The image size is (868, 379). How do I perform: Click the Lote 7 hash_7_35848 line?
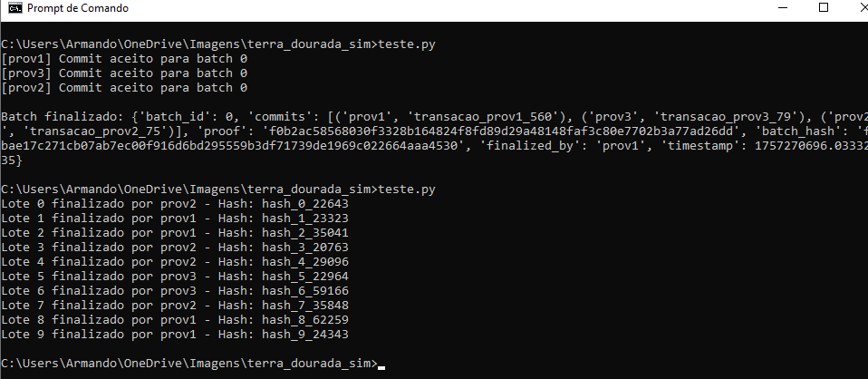175,306
